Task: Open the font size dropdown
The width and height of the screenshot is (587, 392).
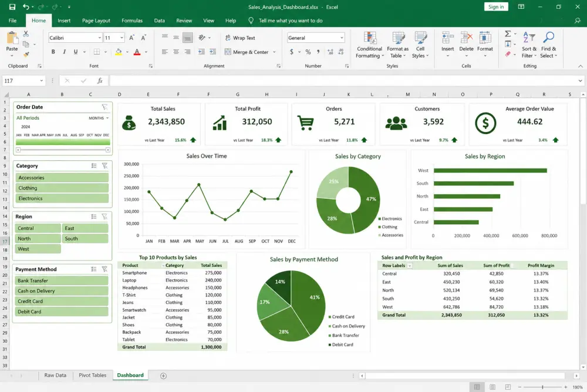Action: 122,38
